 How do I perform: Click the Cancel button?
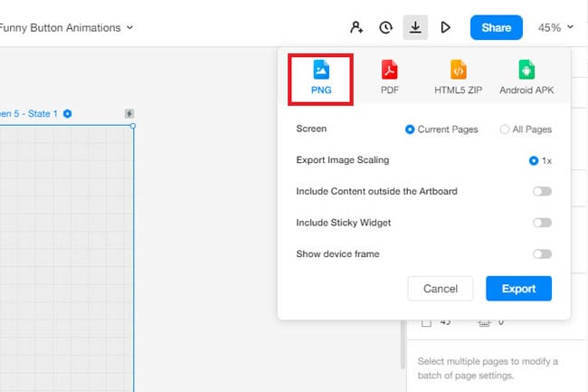(x=441, y=289)
